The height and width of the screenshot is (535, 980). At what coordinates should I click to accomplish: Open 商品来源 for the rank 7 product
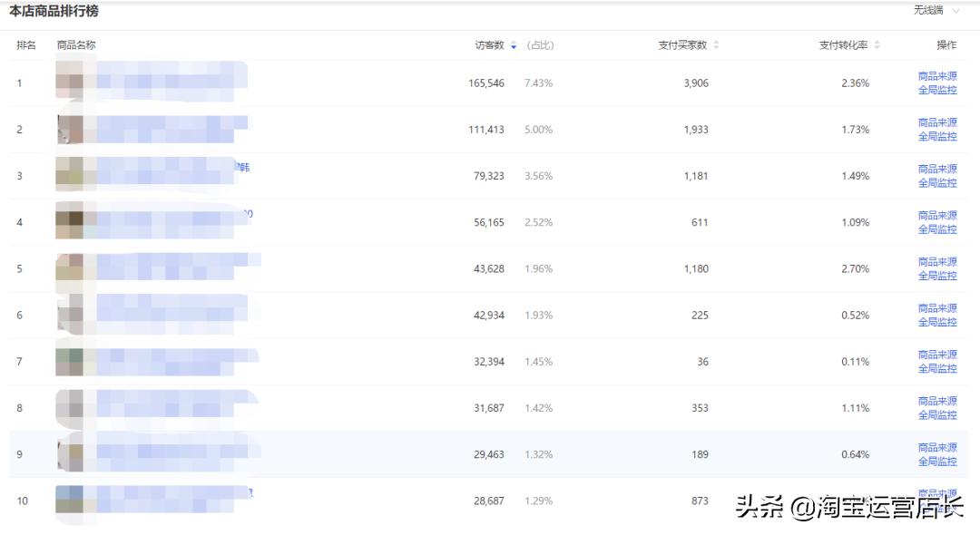[x=937, y=355]
